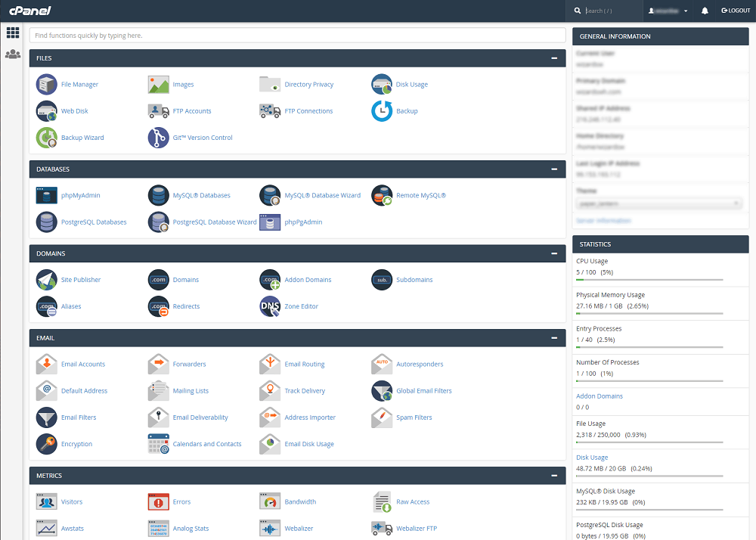
Task: Click the Home grid icon in sidebar
Action: pos(13,33)
